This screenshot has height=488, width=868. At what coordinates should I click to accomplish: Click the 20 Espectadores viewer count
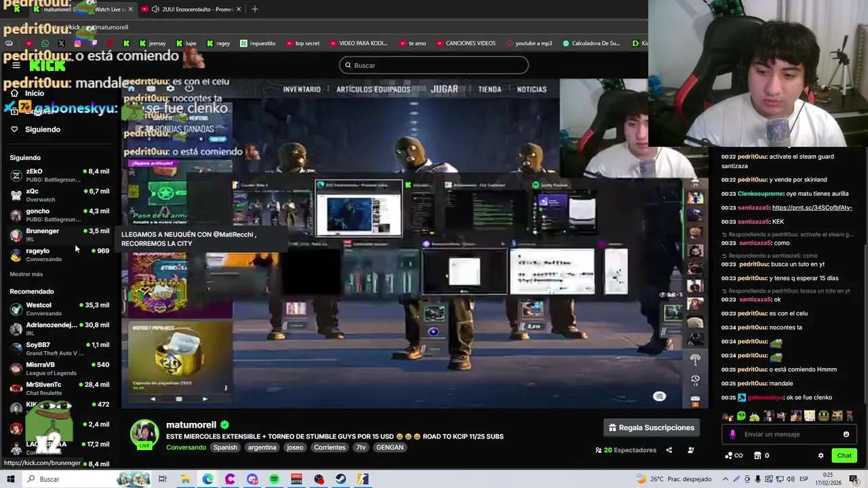click(x=626, y=450)
